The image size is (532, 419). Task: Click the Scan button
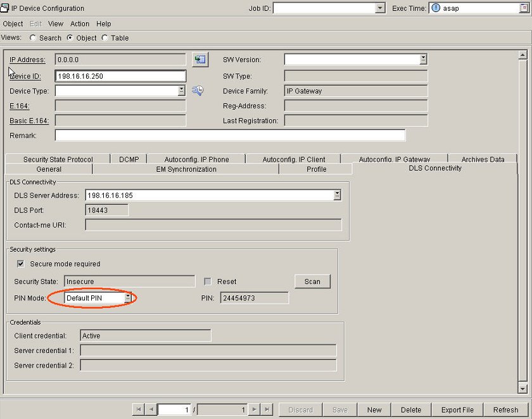[312, 281]
